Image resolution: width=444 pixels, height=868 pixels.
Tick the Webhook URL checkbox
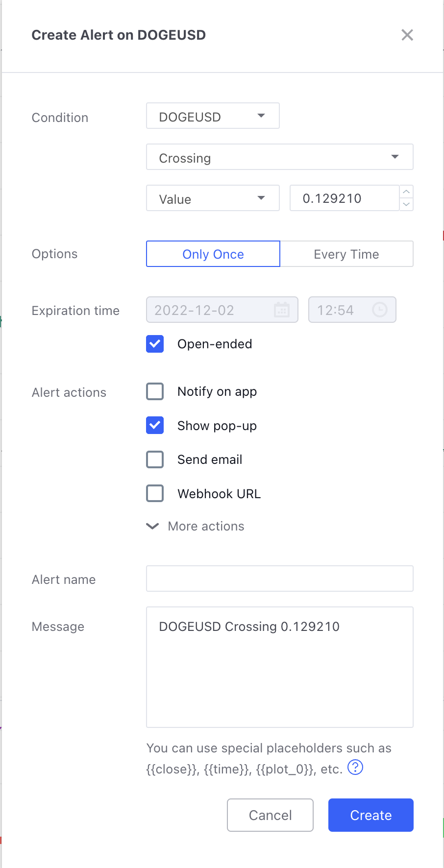tap(155, 493)
